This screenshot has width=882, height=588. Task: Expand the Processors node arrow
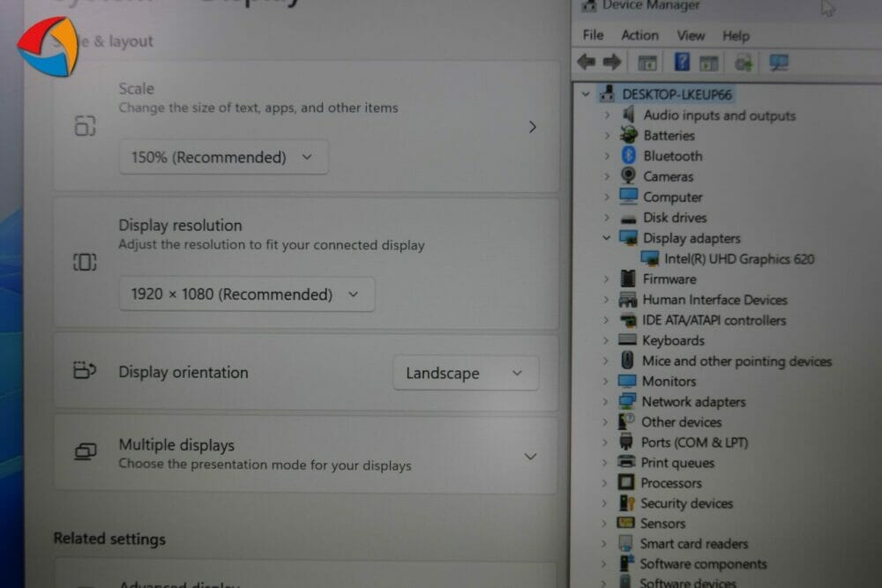[x=604, y=483]
